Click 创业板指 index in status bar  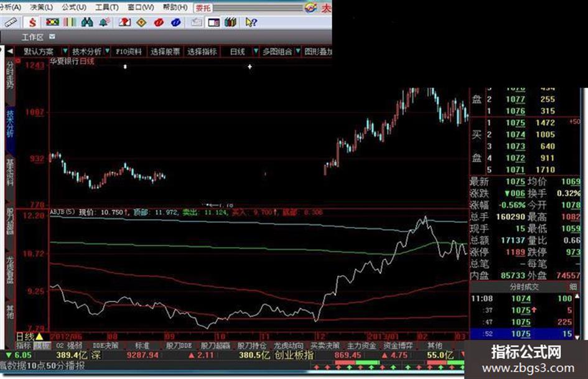tap(294, 355)
